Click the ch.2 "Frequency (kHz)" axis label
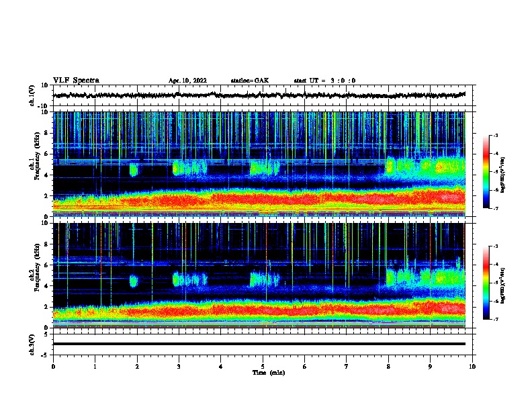 37,267
